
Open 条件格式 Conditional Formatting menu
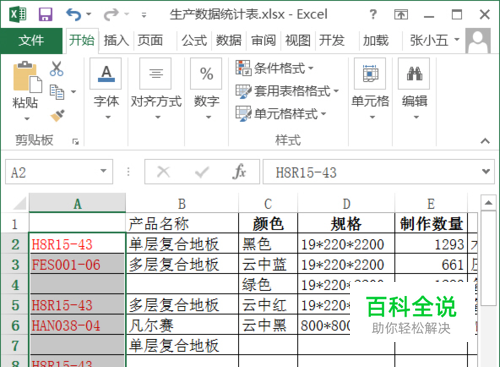pos(275,69)
